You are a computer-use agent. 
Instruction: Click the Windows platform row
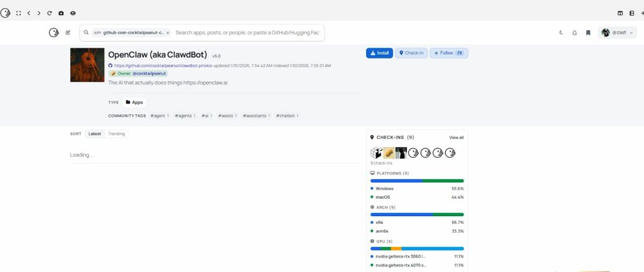click(417, 188)
